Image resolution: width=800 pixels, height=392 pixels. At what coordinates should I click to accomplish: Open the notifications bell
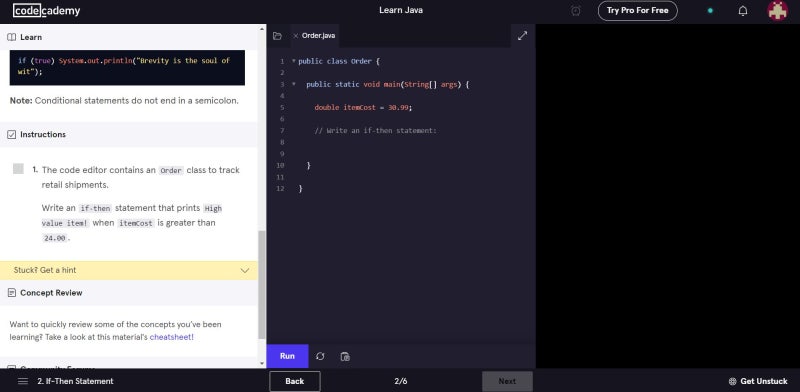[x=743, y=11]
